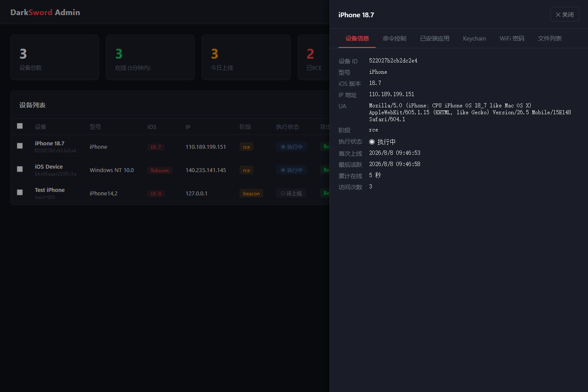Click the Mozilla/5.0 user agent text
The width and height of the screenshot is (588, 392).
[x=470, y=112]
